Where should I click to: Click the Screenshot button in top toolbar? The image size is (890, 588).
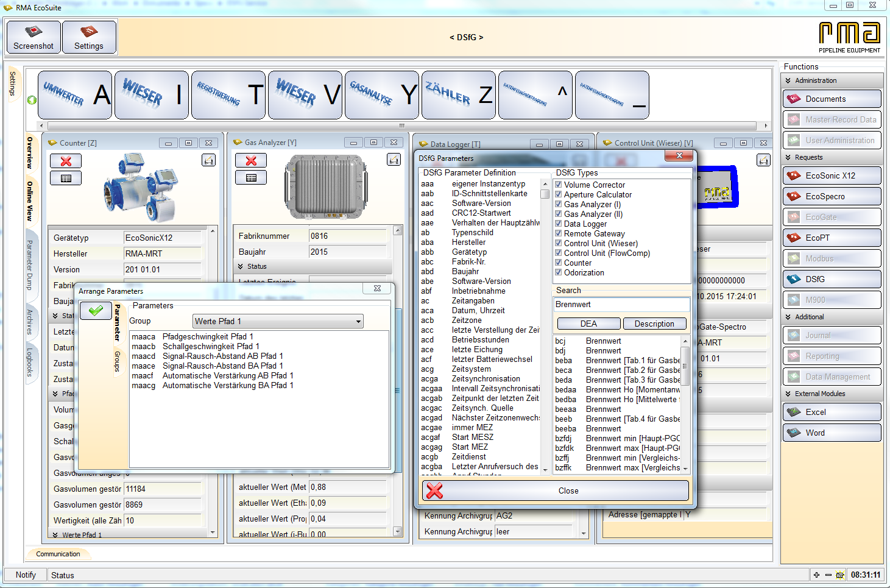pyautogui.click(x=34, y=37)
